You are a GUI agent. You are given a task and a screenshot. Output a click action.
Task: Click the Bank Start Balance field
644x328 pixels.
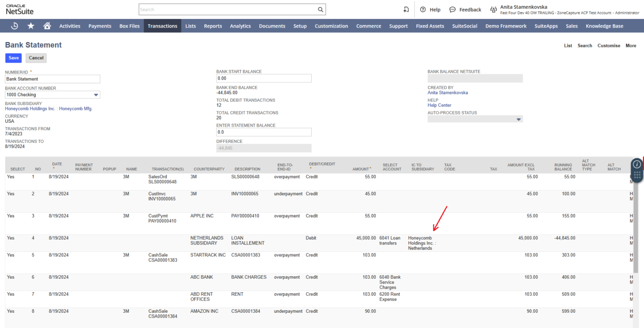tap(264, 78)
